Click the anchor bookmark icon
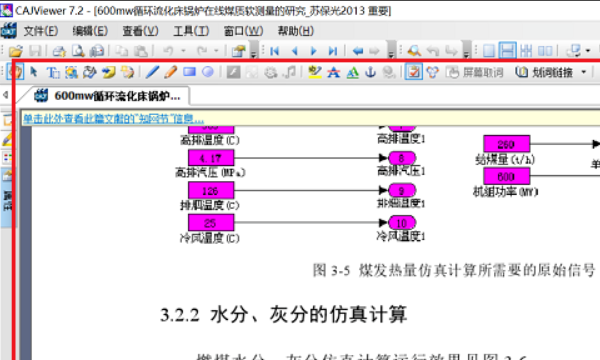 [x=370, y=72]
